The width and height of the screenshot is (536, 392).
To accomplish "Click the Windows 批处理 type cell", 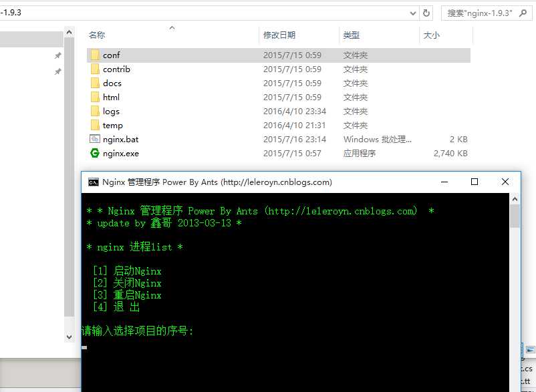I will (x=378, y=139).
